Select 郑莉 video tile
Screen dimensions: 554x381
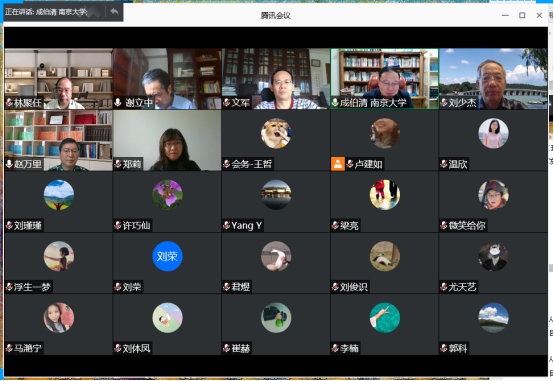(167, 140)
